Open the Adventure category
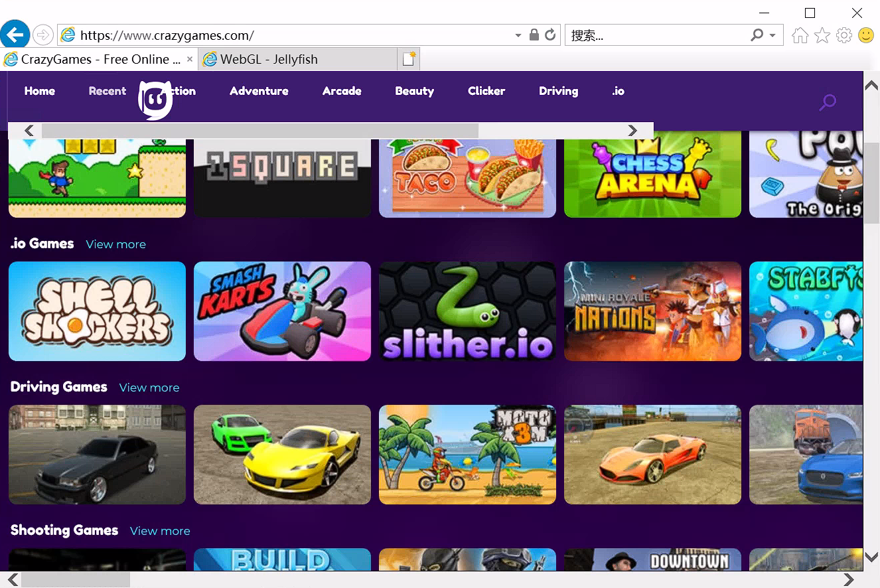This screenshot has height=588, width=880. (259, 91)
